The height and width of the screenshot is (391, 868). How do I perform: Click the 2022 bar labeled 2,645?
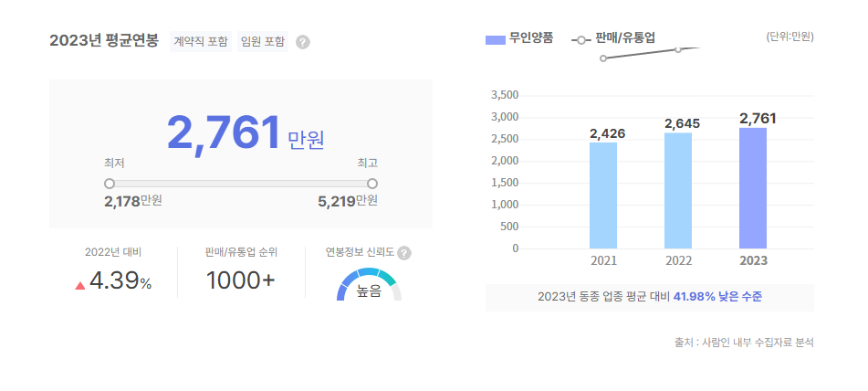coord(678,191)
